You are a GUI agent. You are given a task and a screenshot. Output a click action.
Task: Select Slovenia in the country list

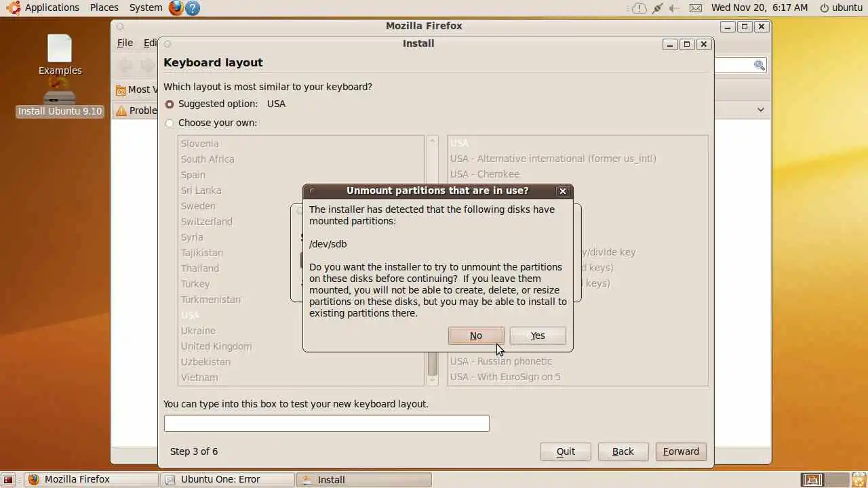301,144
